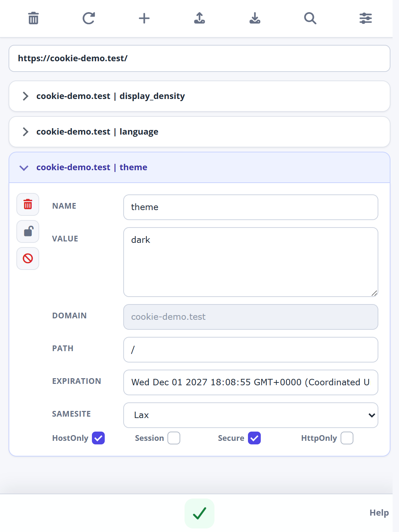
Task: Click the NAME label
Action: [x=64, y=206]
